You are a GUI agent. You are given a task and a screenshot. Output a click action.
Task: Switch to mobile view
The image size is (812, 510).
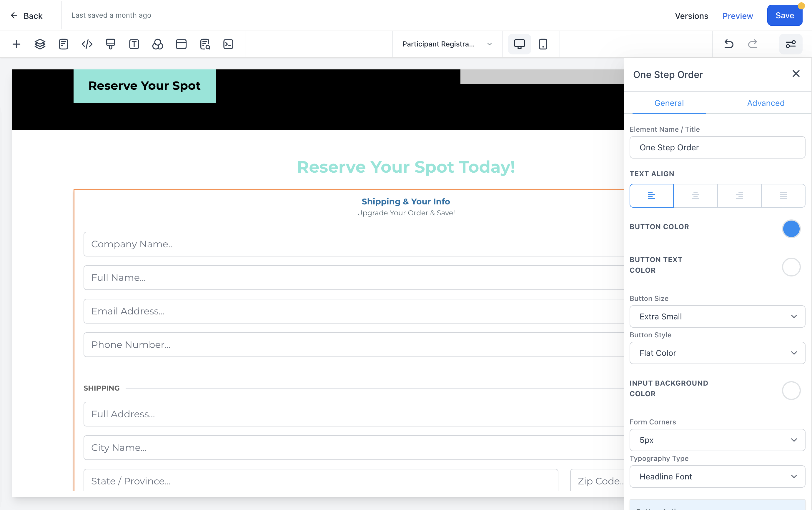click(543, 44)
